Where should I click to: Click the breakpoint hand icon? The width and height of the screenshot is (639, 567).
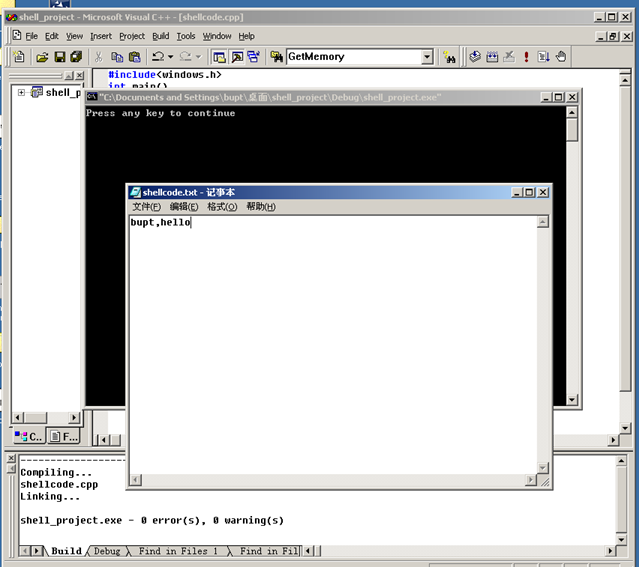pos(561,57)
